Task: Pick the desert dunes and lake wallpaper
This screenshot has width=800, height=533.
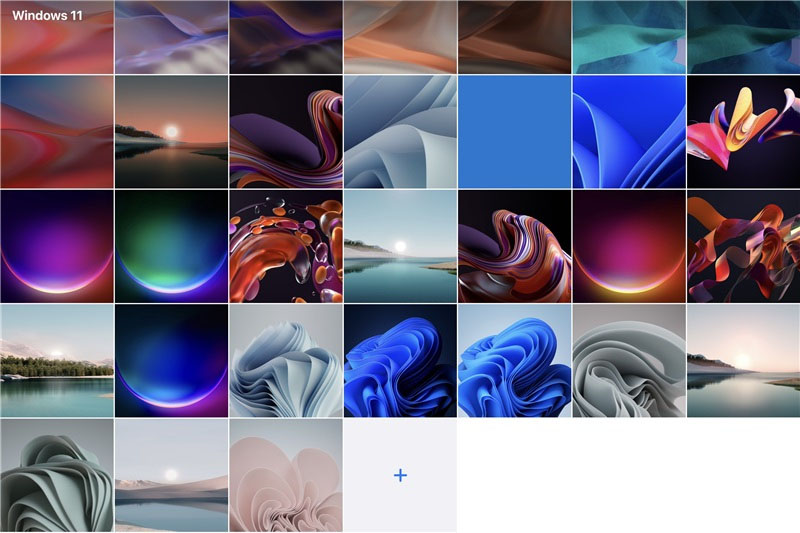Action: tap(171, 475)
